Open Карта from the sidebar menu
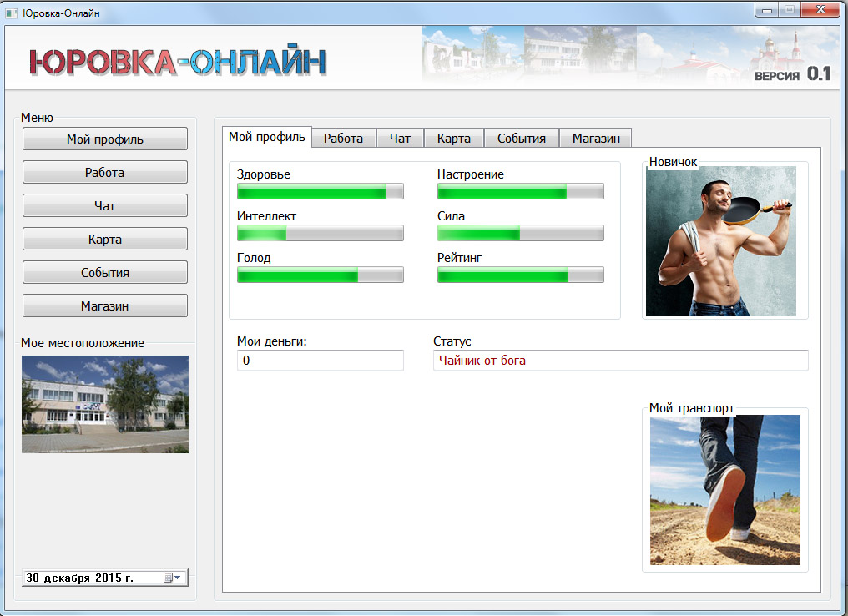The height and width of the screenshot is (616, 848). (x=104, y=240)
